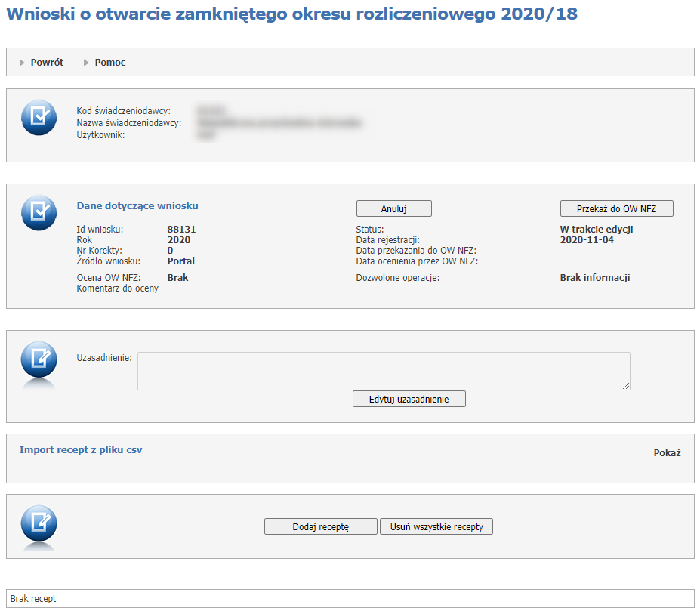Open the Pomoc help menu item
700x614 pixels.
(110, 63)
